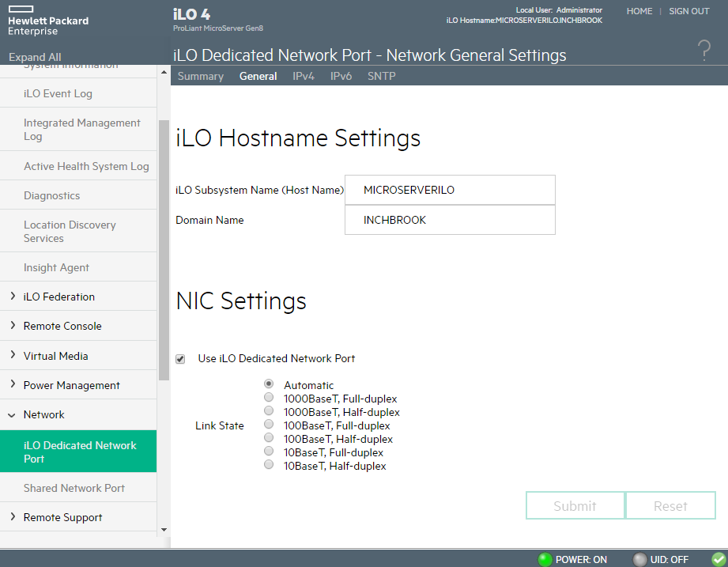Collapse the Network menu chevron

coord(12,415)
